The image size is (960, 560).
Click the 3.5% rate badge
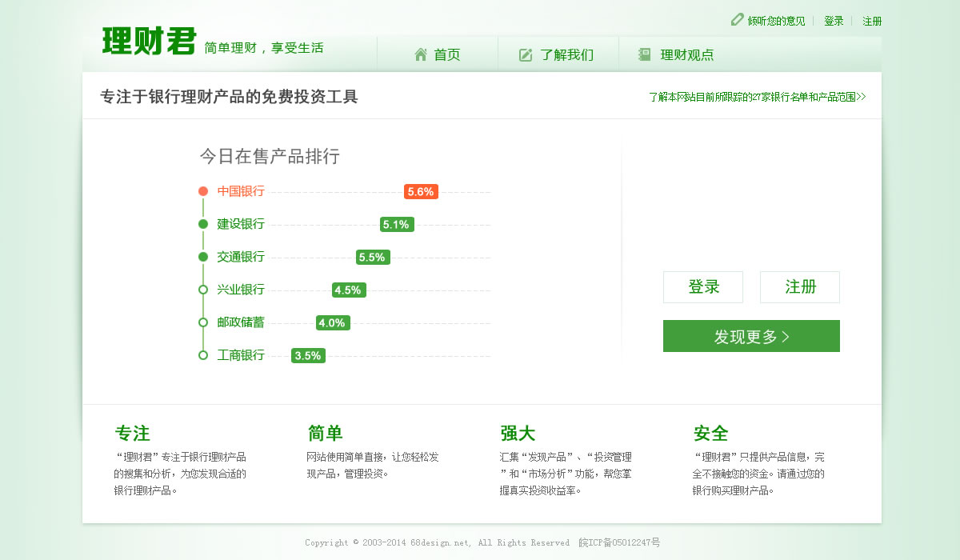coord(308,356)
